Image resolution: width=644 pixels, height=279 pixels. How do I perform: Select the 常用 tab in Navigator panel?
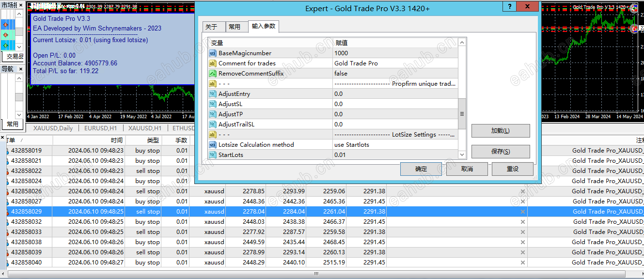(13, 124)
